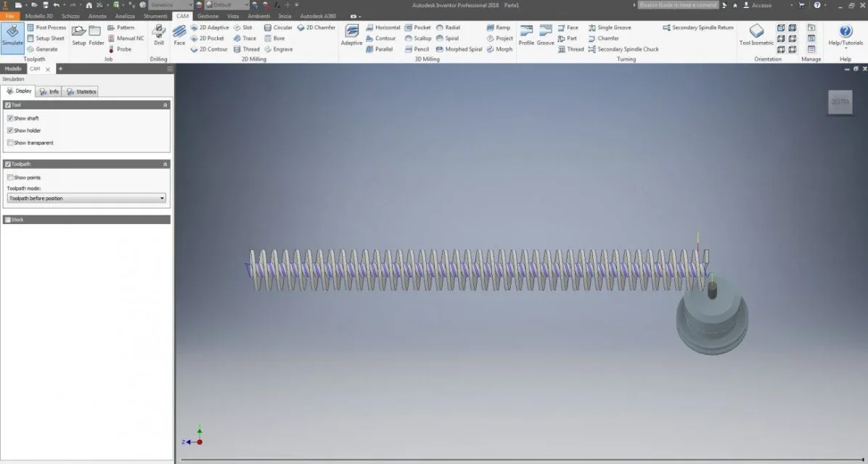Switch to the Statistics simulation tab
This screenshot has width=868, height=464.
click(x=81, y=92)
